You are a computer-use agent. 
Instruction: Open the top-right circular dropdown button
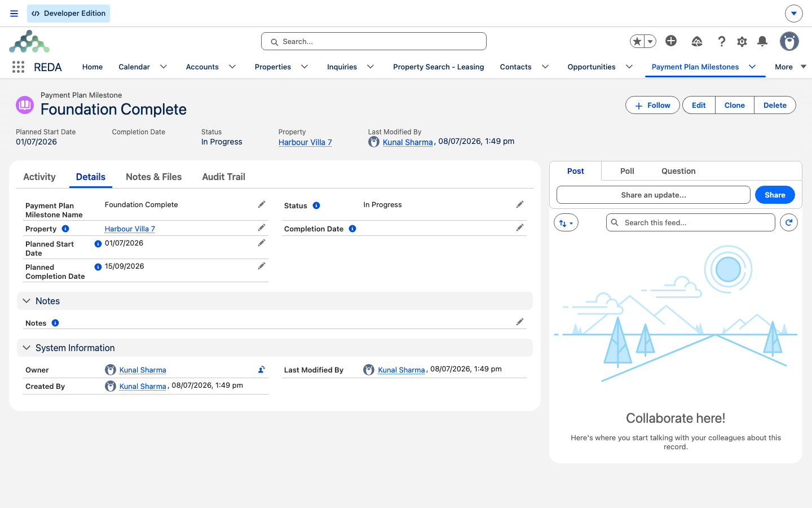coord(794,14)
